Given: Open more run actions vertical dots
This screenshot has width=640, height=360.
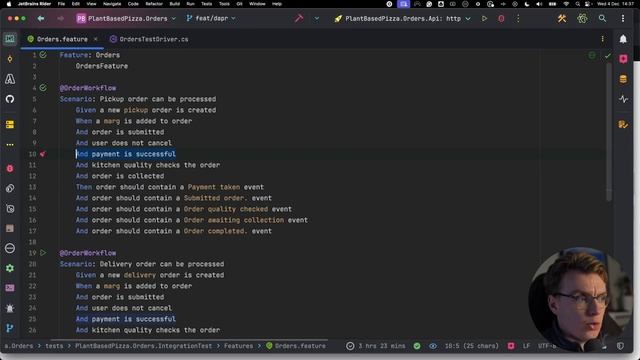Looking at the screenshot, I should point(518,18).
